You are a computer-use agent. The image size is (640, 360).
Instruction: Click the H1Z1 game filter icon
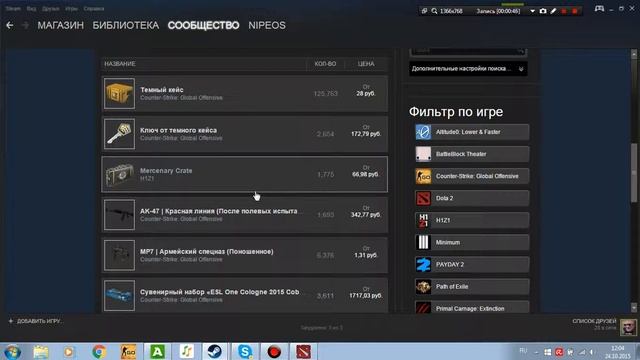coord(423,220)
